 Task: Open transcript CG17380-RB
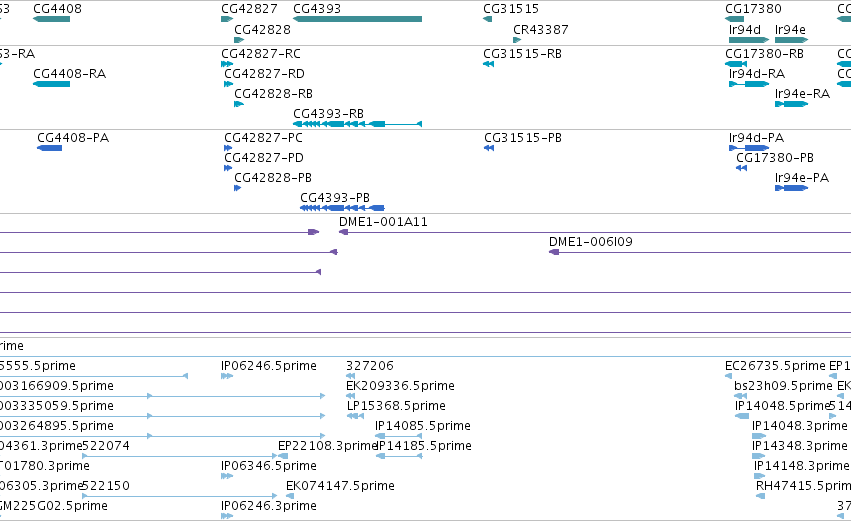(x=764, y=54)
